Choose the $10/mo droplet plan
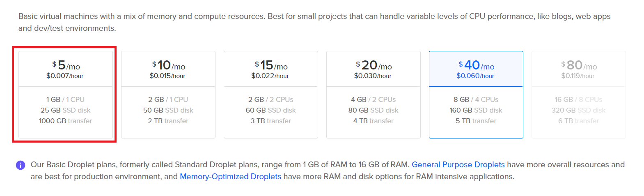This screenshot has width=644, height=196. [x=168, y=95]
